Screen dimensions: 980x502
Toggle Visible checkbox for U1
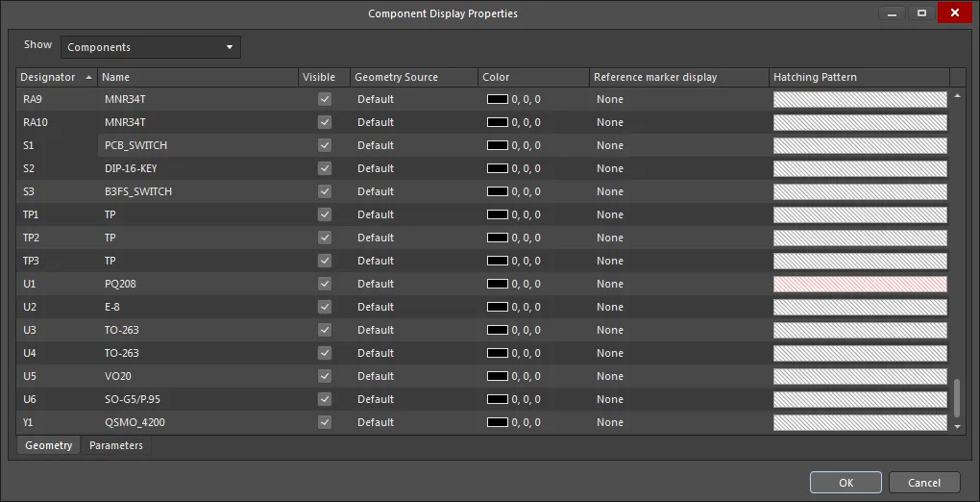click(325, 284)
